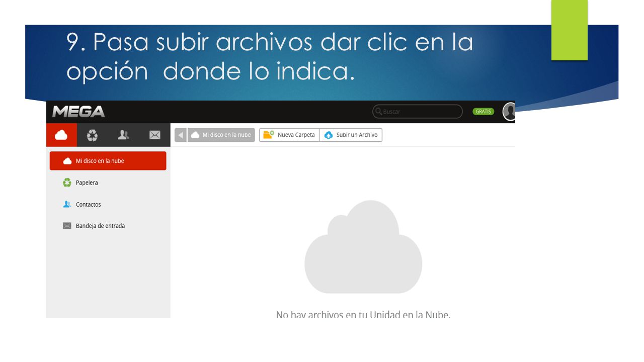Image resolution: width=644 pixels, height=362 pixels.
Task: Open the contacts tab icon
Action: coord(124,135)
